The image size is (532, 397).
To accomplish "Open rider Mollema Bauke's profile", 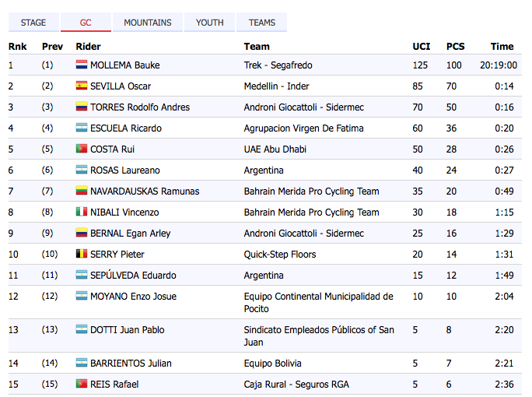I will 125,65.
